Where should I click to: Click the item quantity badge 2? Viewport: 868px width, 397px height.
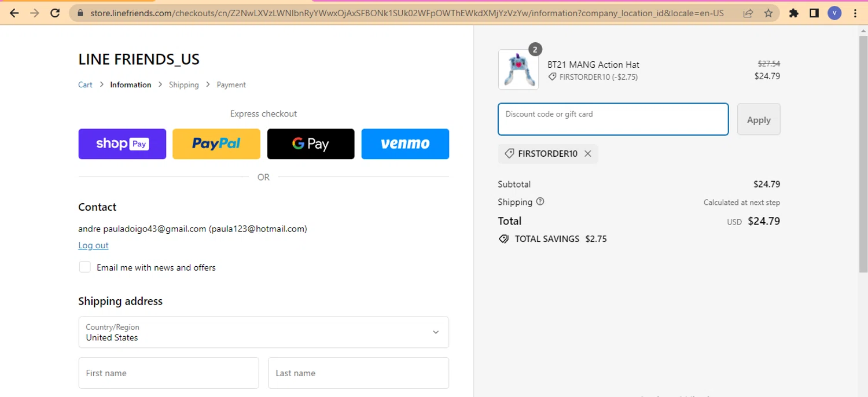[535, 50]
